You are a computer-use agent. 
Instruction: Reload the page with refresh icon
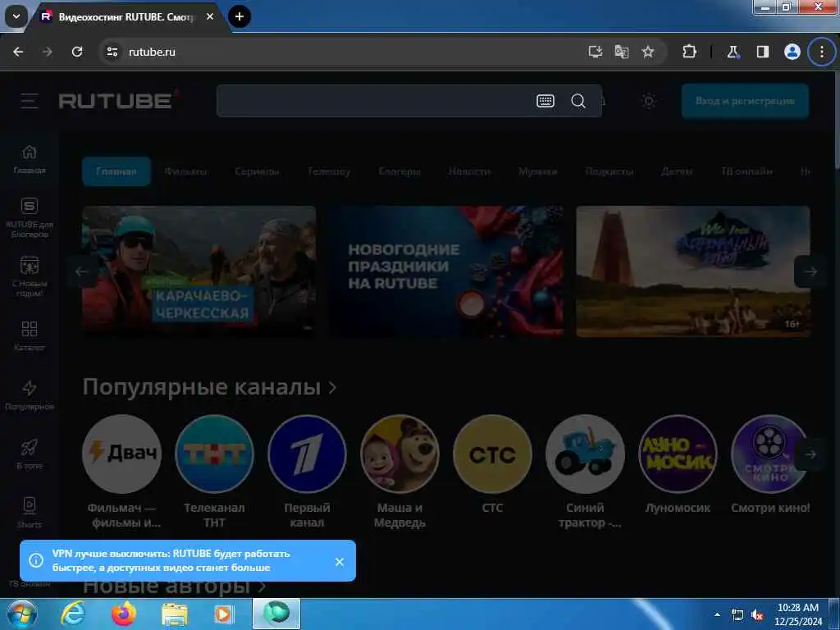point(77,52)
